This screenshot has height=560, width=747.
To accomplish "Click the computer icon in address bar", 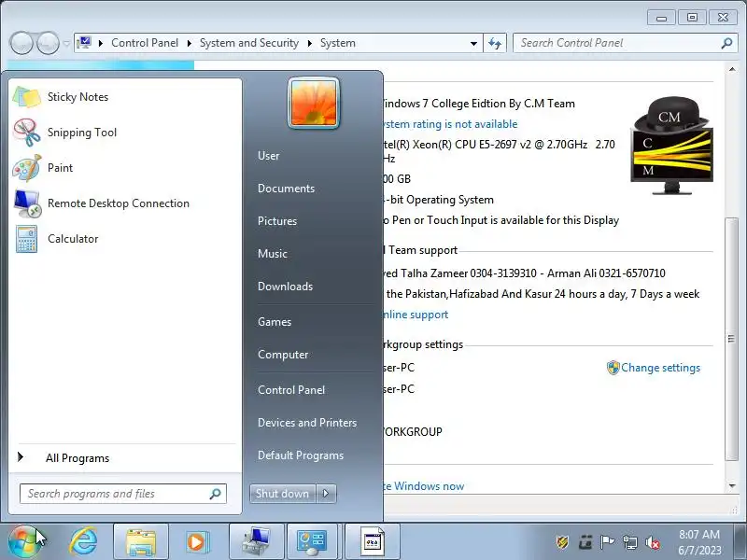I will [84, 43].
